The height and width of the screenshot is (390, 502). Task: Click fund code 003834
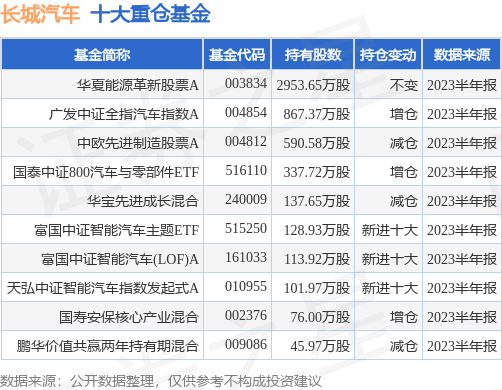(246, 83)
